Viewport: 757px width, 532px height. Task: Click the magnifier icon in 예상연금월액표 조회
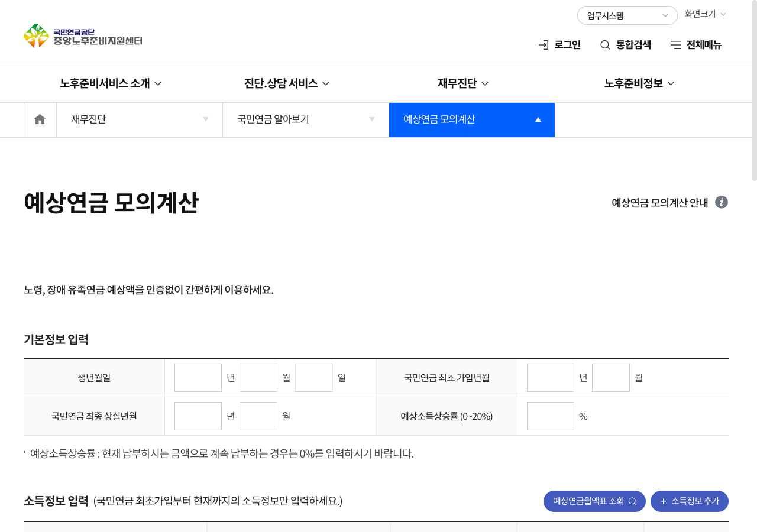pos(632,501)
